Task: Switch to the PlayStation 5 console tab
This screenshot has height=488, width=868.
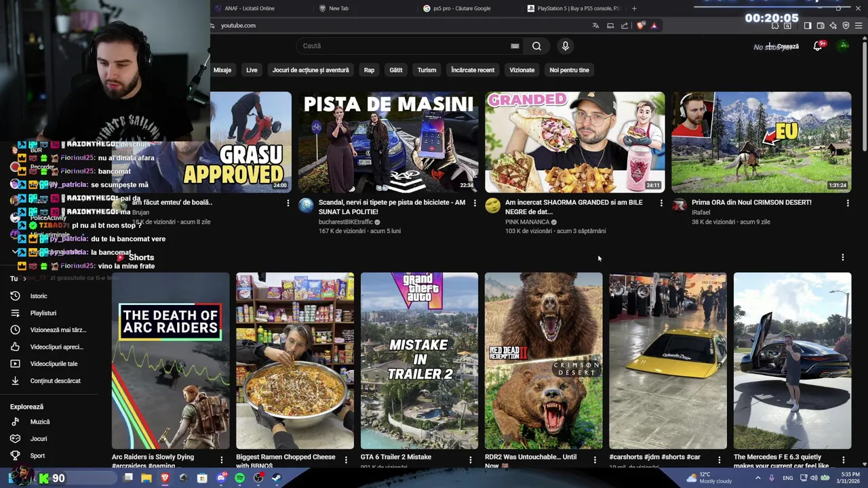Action: (x=573, y=8)
